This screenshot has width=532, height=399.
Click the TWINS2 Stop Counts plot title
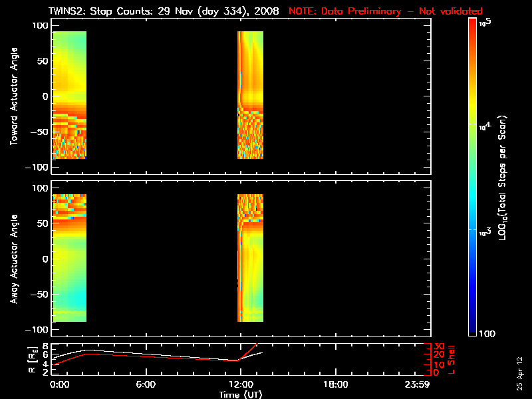pyautogui.click(x=164, y=11)
